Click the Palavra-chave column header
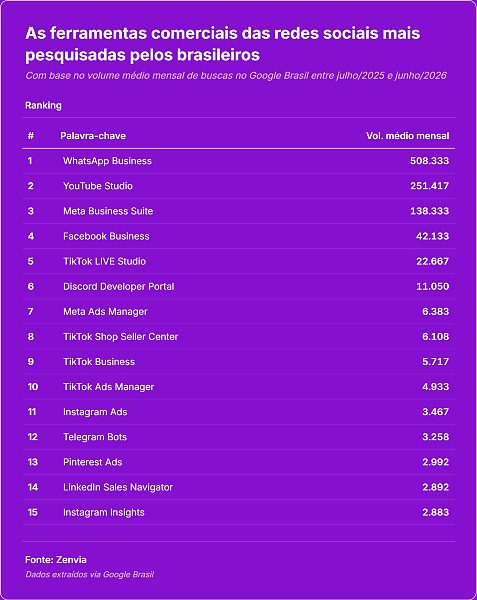477x600 pixels. tap(93, 136)
